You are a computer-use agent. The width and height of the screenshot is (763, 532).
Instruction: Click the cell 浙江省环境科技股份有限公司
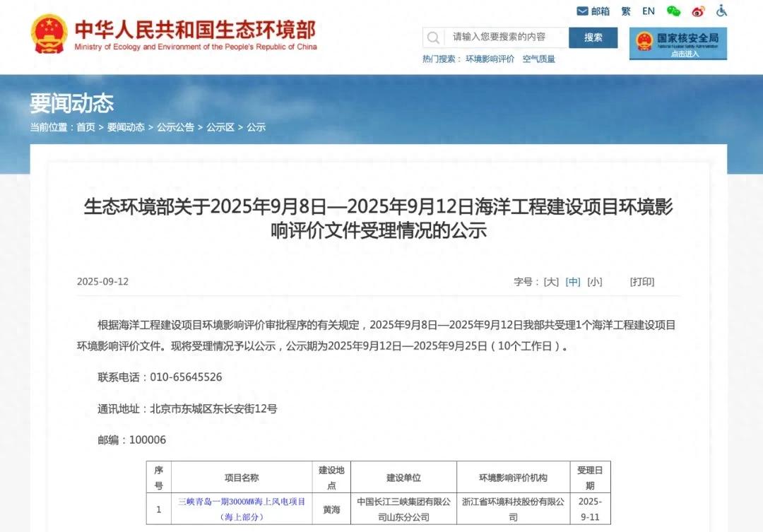(x=513, y=509)
